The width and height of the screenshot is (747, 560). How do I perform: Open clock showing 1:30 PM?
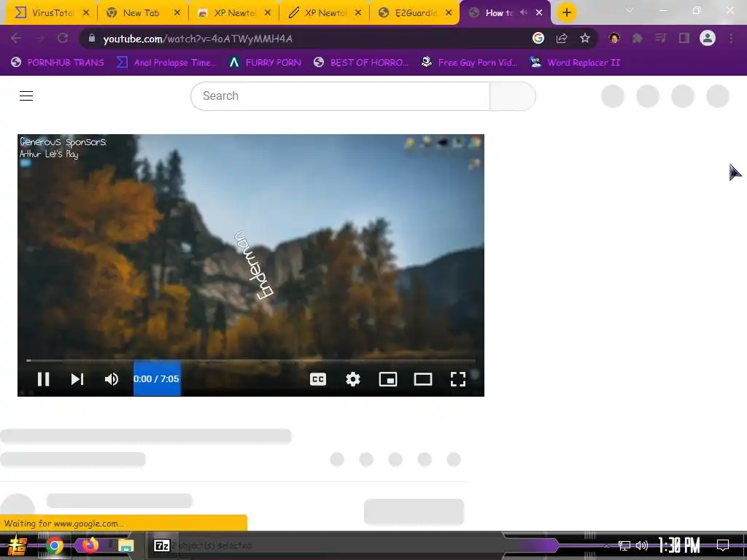coord(679,545)
